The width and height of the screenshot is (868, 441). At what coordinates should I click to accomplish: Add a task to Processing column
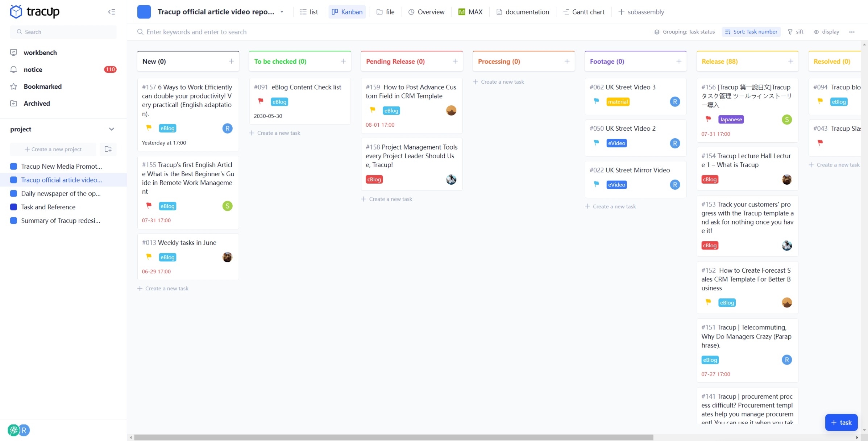tap(567, 62)
